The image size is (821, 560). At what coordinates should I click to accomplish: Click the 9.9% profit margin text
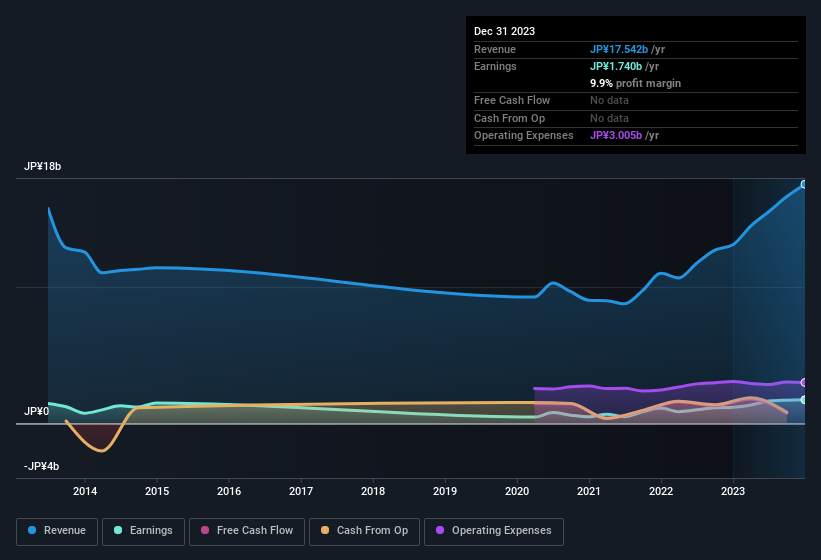[635, 83]
